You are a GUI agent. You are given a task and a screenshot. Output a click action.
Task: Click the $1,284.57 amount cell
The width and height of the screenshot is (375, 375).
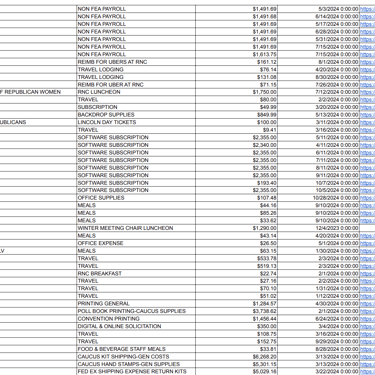pos(236,304)
